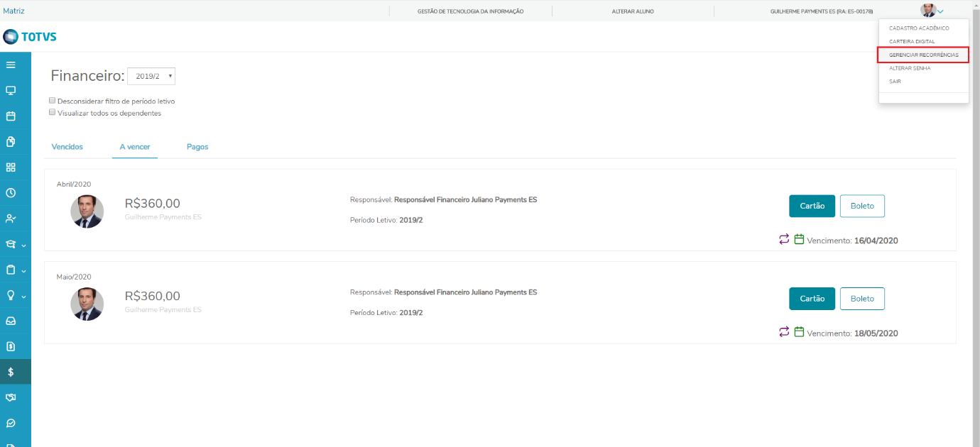
Task: Click 'Período Letivo: 2019/2' in Abril/2020 card
Action: (386, 220)
